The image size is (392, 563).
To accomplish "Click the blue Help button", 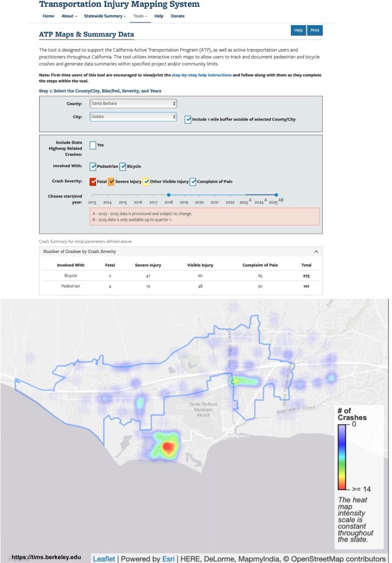I will point(298,31).
